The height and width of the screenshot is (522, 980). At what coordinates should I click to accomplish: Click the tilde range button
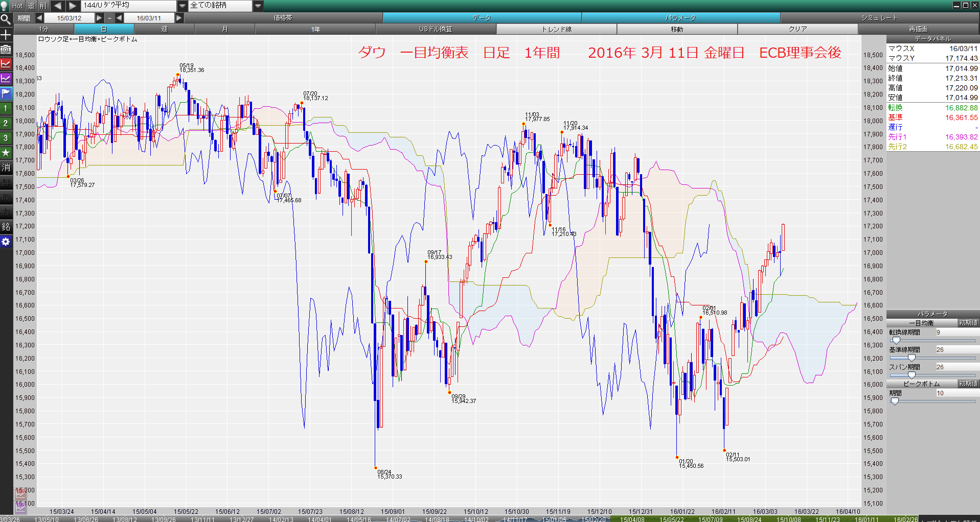[109, 18]
